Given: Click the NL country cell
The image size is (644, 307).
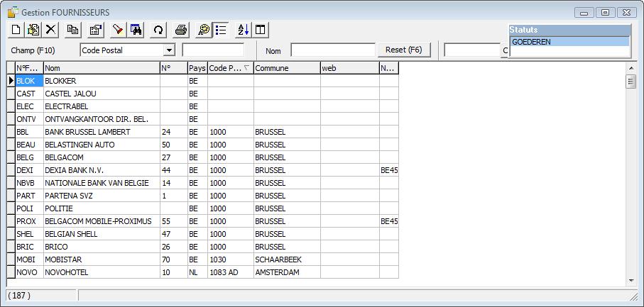Looking at the screenshot, I should (x=197, y=272).
